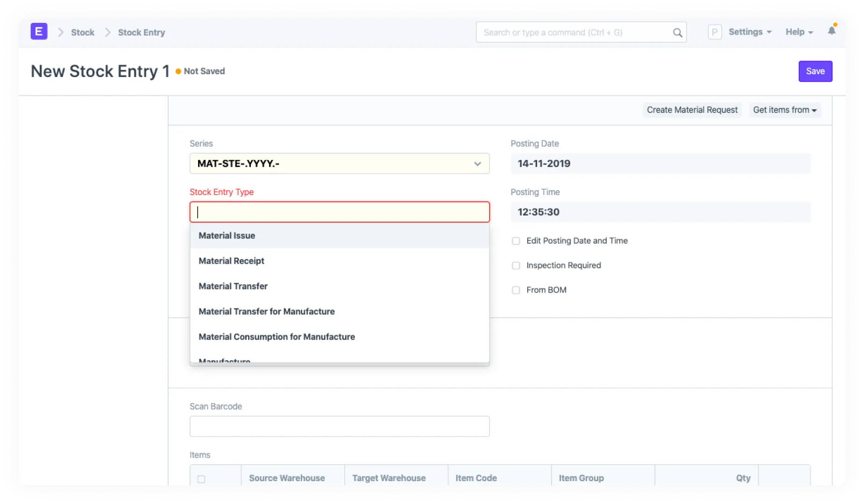Expand the Help menu

799,32
